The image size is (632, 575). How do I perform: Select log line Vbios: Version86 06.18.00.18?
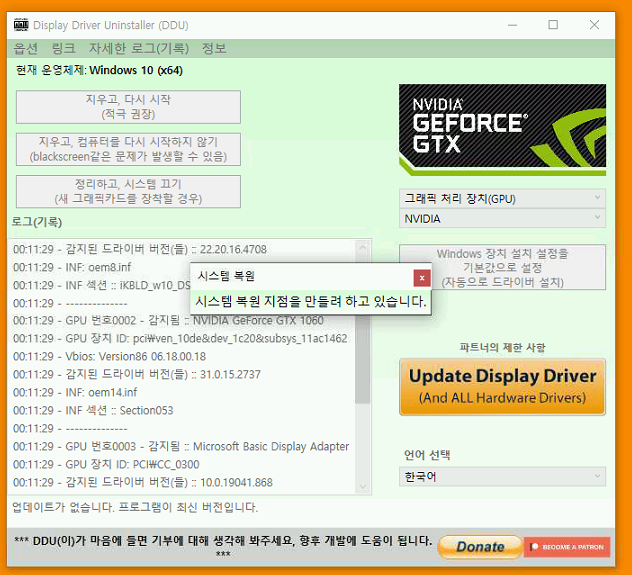[109, 357]
